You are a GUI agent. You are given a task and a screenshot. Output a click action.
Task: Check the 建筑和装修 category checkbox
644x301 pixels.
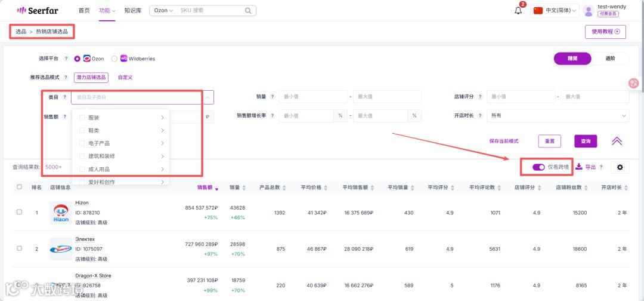[82, 156]
